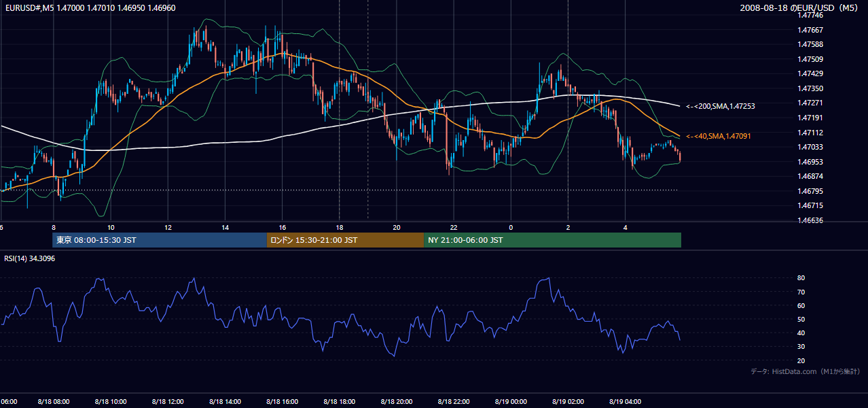Select the 40 SMA 1.47091 label
The height and width of the screenshot is (408, 868).
pyautogui.click(x=719, y=136)
